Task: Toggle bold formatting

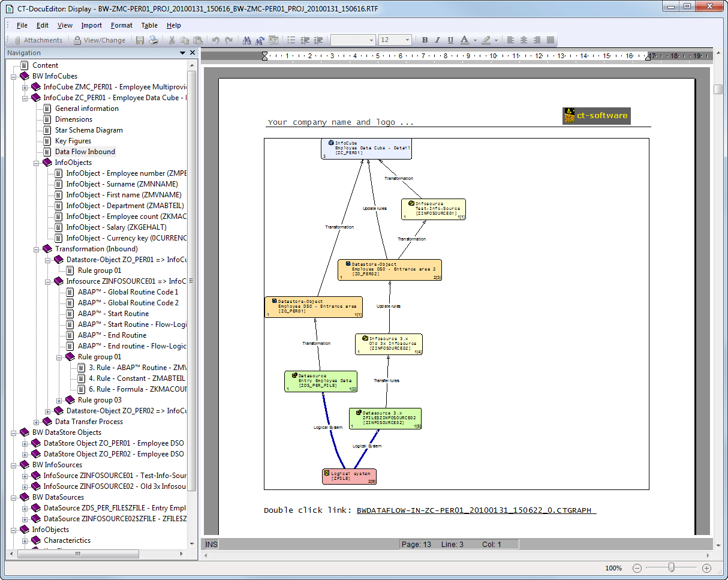Action: (424, 40)
